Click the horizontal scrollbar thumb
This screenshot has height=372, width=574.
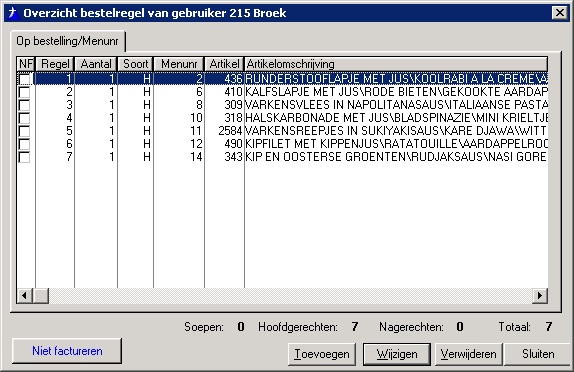tap(41, 295)
